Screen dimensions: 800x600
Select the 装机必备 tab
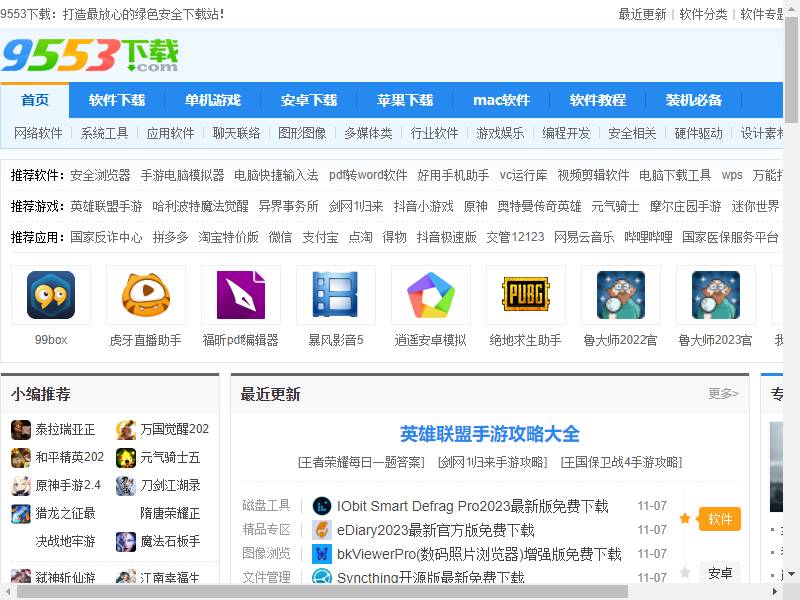[x=693, y=100]
